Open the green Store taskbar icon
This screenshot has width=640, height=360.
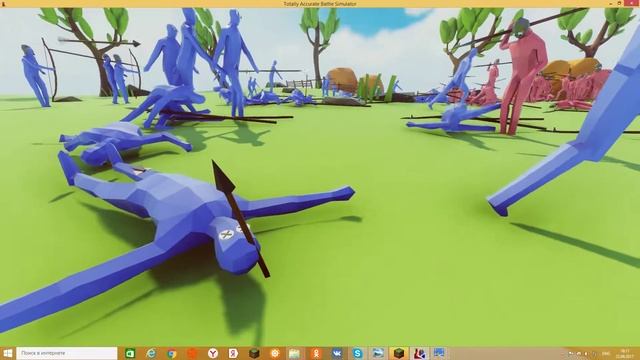tap(130, 353)
